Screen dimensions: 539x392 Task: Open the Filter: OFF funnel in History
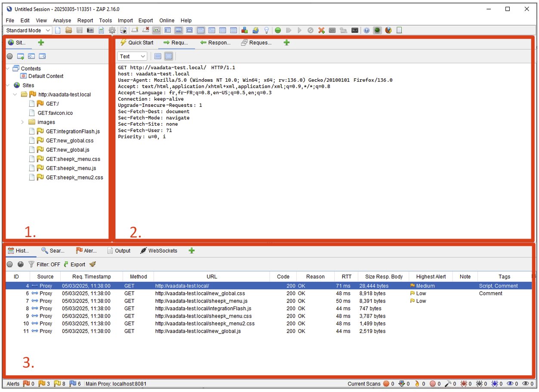(44, 265)
